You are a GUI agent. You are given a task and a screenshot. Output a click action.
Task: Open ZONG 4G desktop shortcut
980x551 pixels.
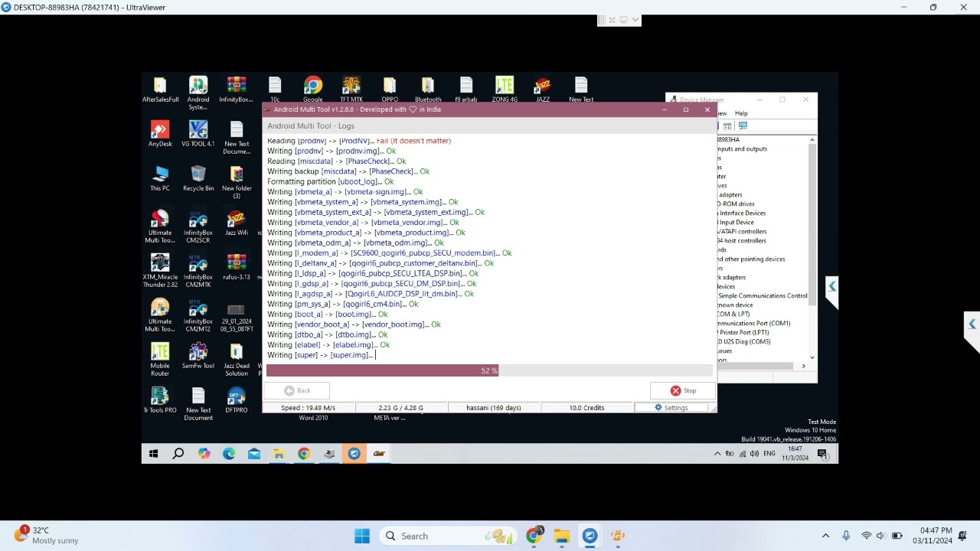(505, 90)
